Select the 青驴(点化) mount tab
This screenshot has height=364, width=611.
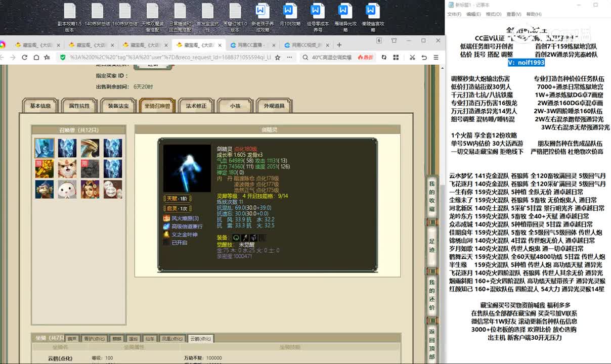click(x=94, y=339)
